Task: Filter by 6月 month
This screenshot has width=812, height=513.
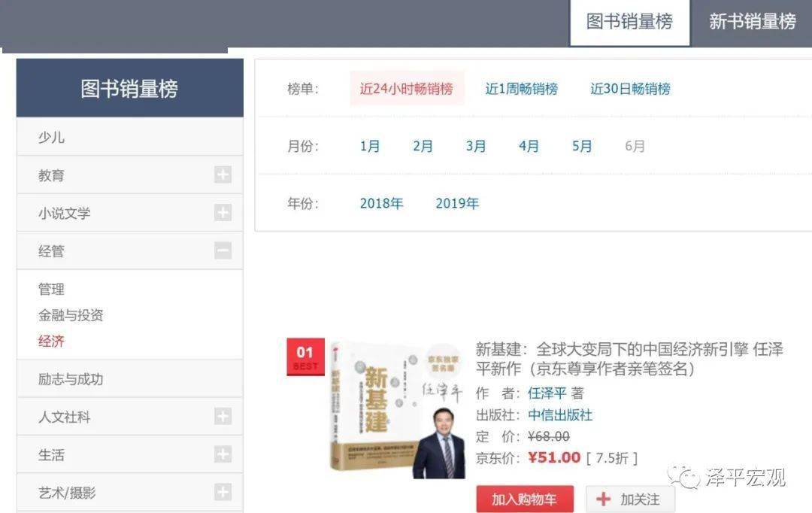Action: (x=635, y=146)
